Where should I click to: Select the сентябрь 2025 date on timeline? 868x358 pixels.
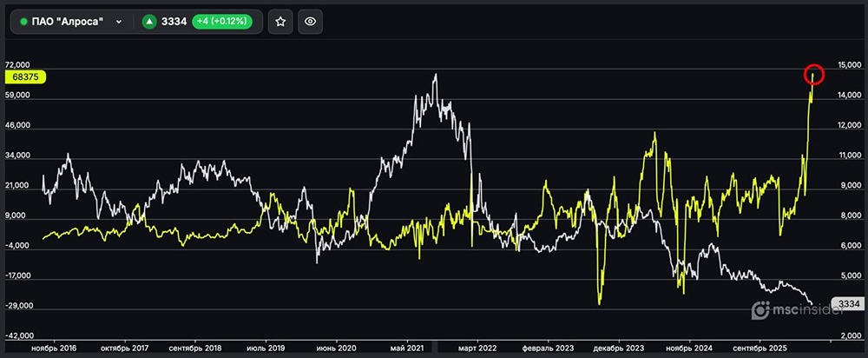click(x=760, y=348)
